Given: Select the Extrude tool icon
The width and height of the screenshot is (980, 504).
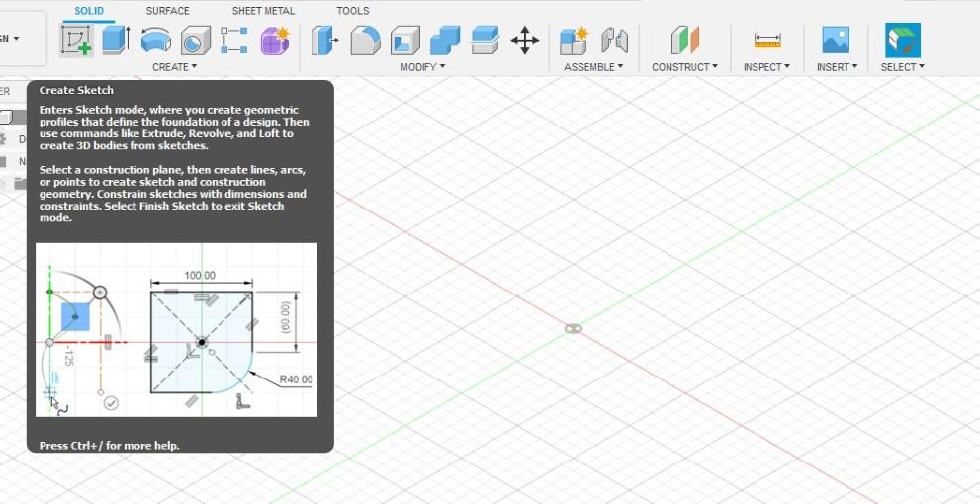Looking at the screenshot, I should click(x=116, y=41).
